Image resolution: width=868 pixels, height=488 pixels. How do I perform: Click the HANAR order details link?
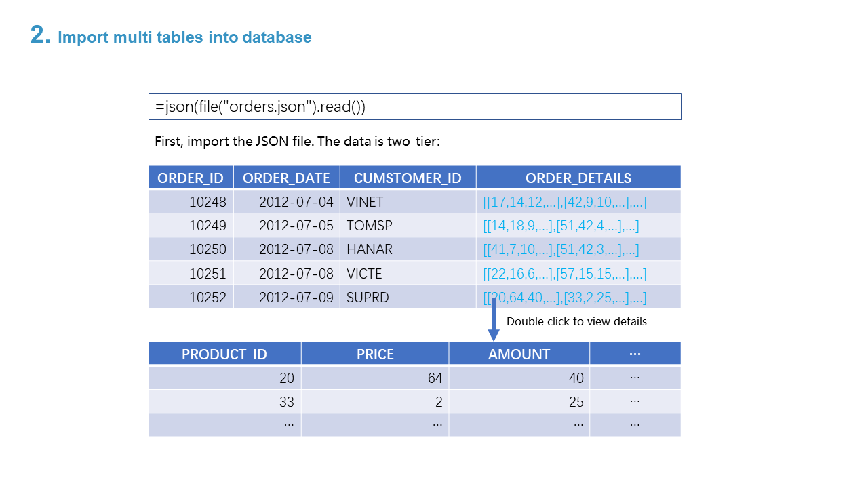pos(561,249)
